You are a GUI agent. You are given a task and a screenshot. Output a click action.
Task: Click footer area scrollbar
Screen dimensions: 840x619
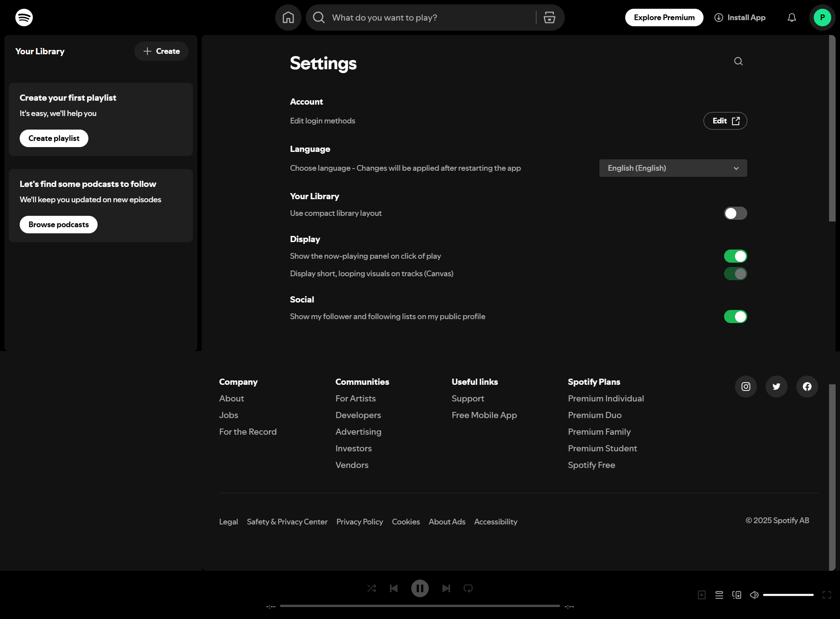[x=832, y=477]
